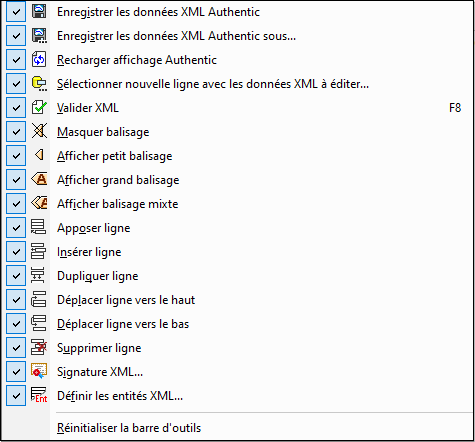Click the delete row icon for Supprimer ligne
This screenshot has width=475, height=442.
[39, 348]
